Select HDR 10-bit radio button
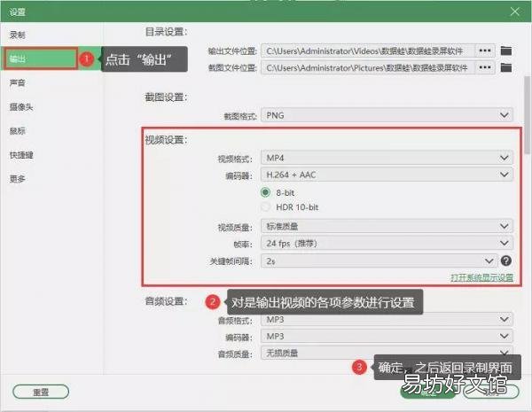Viewport: 532px width, 412px height. click(x=265, y=206)
